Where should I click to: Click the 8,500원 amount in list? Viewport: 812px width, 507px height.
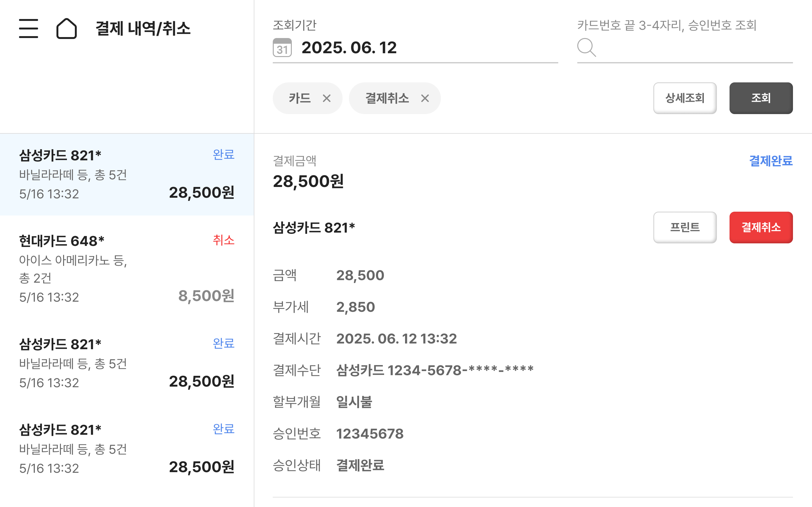pyautogui.click(x=206, y=296)
